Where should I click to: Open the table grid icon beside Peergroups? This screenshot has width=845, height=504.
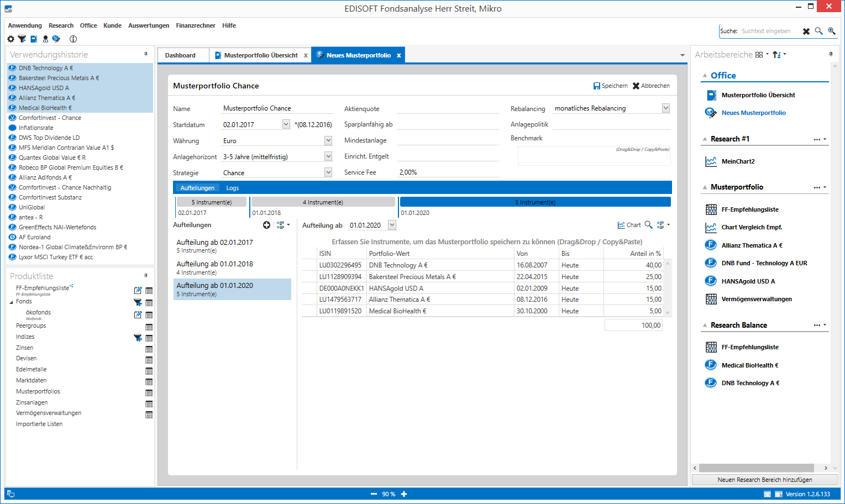click(x=149, y=327)
